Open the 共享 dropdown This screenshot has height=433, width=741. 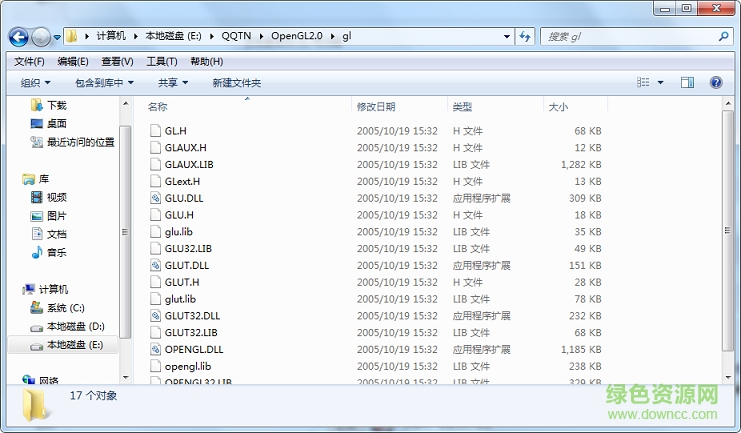[173, 83]
